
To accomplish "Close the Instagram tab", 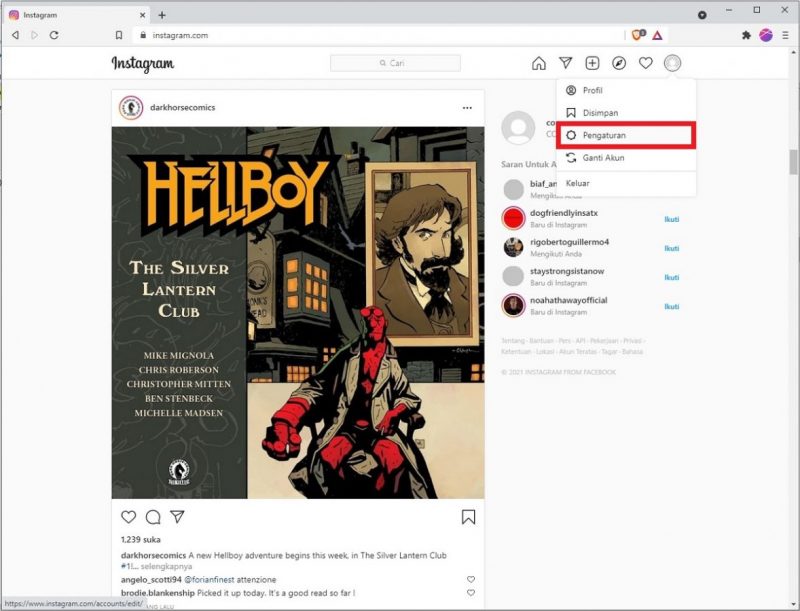I will 143,15.
